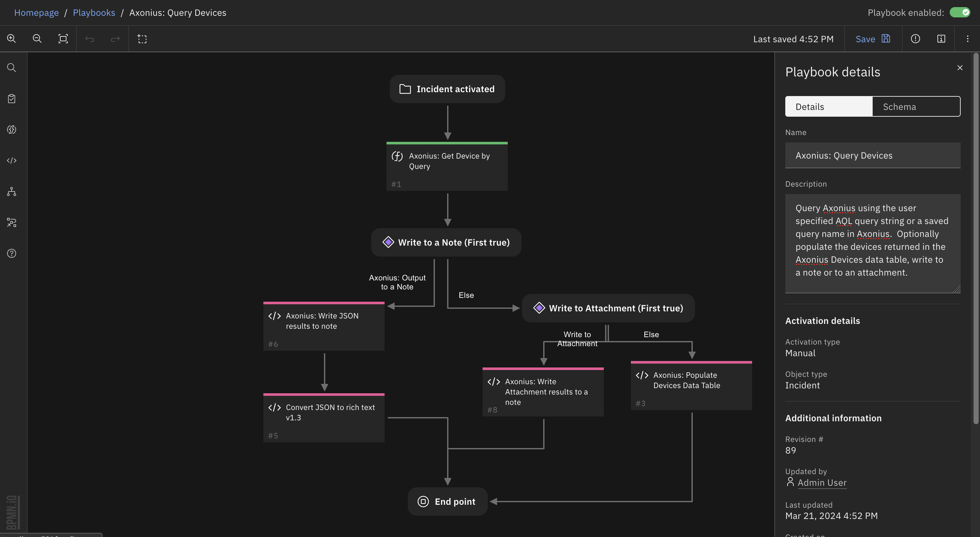
Task: Select the Incident activated start node
Action: (447, 89)
